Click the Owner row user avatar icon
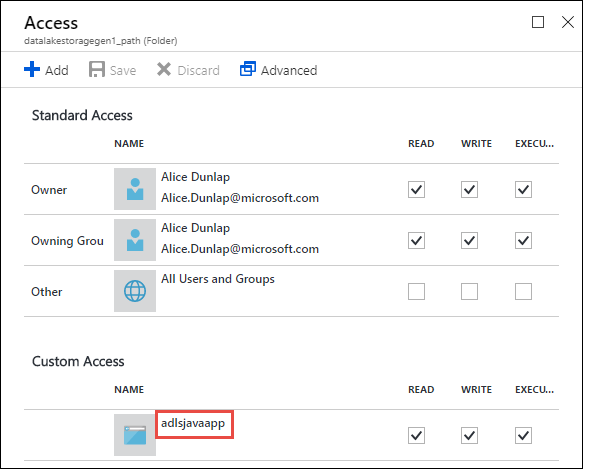 (135, 189)
